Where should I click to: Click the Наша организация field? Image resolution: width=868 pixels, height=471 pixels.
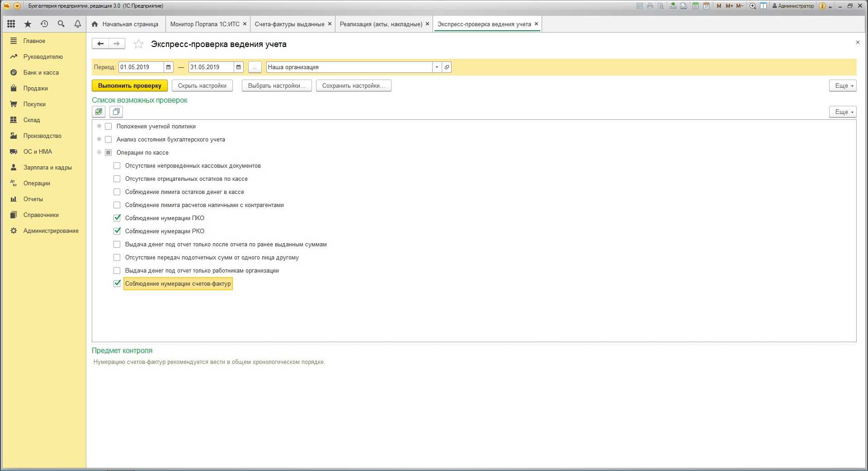349,67
